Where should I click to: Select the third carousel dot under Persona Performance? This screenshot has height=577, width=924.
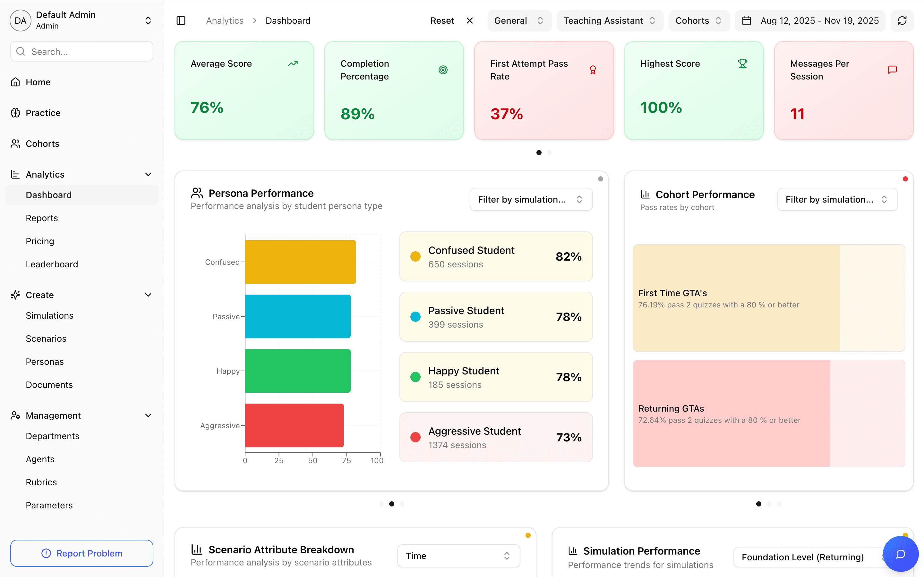click(402, 504)
